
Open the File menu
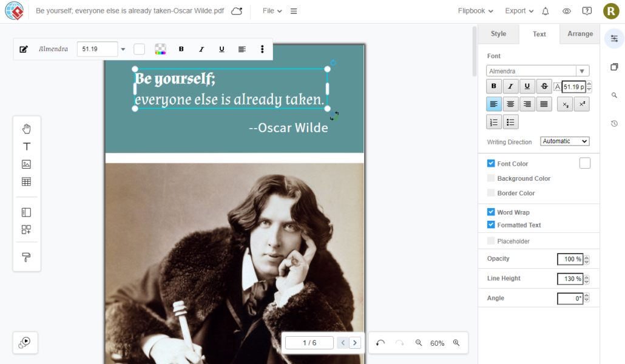pyautogui.click(x=271, y=11)
